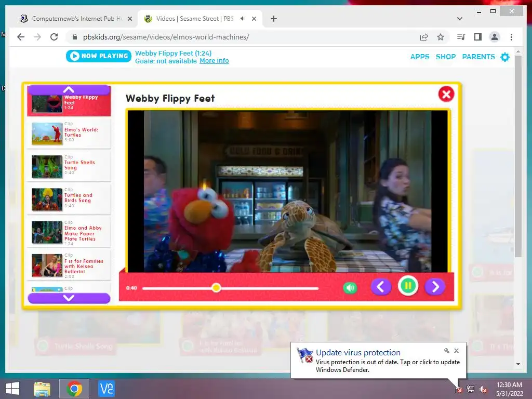Open the Windows Start menu
This screenshot has height=399, width=532.
[12, 389]
